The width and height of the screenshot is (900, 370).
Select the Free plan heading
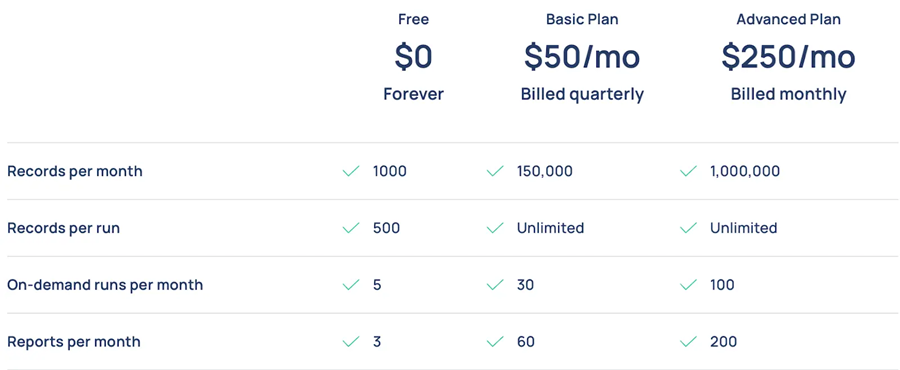pyautogui.click(x=413, y=20)
